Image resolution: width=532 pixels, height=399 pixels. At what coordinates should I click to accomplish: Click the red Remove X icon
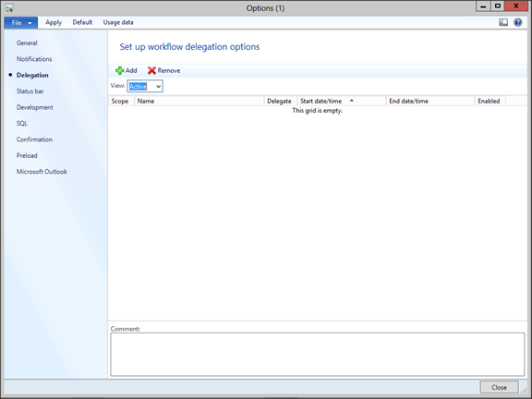click(151, 70)
